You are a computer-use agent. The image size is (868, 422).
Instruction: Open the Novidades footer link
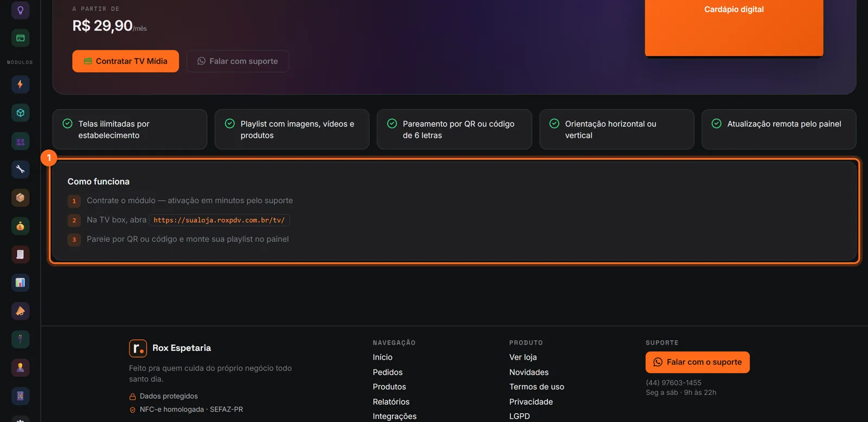click(x=529, y=372)
